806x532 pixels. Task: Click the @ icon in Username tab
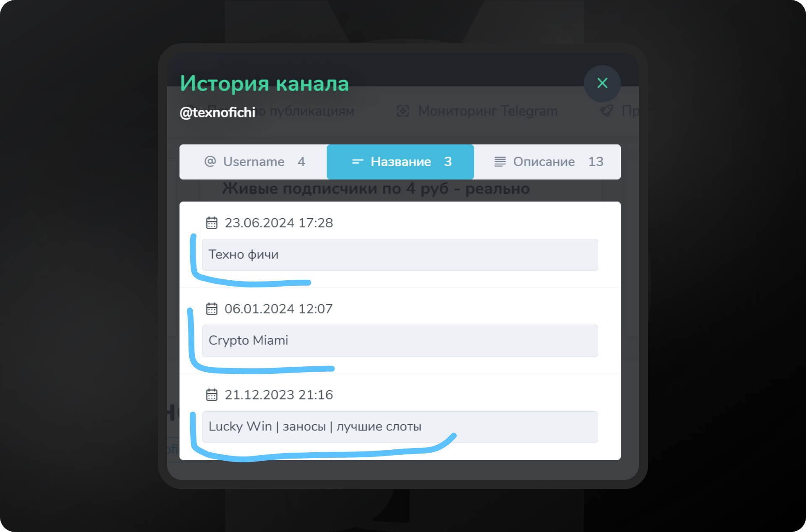210,162
